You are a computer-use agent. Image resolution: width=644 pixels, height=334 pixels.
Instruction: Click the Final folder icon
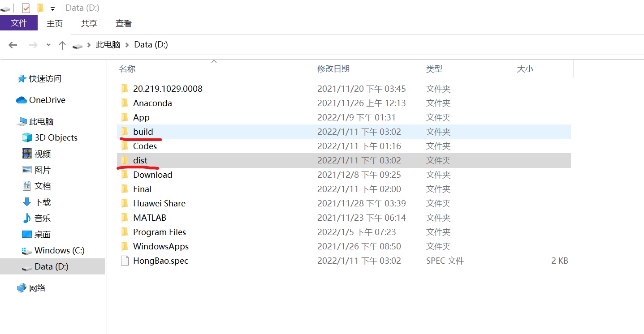[x=125, y=189]
